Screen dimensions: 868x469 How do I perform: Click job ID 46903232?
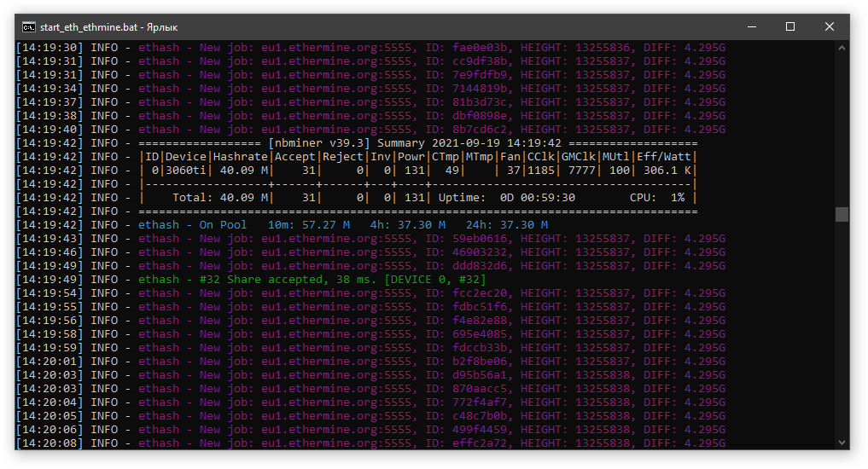(x=480, y=252)
